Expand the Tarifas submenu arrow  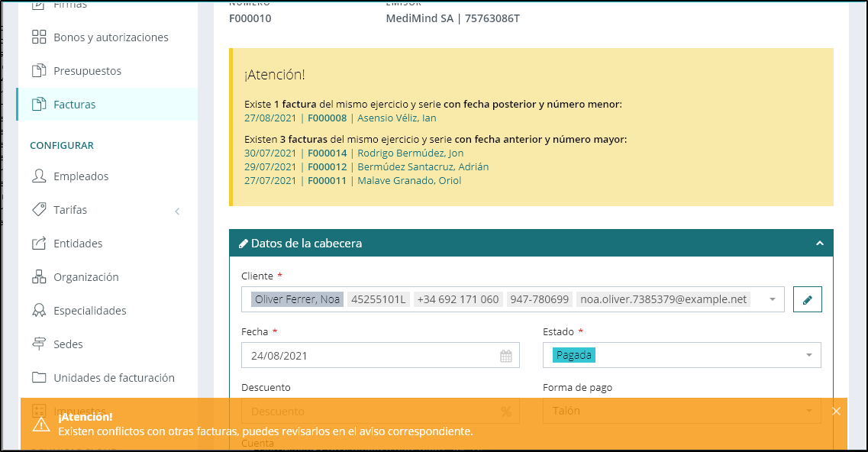point(177,211)
